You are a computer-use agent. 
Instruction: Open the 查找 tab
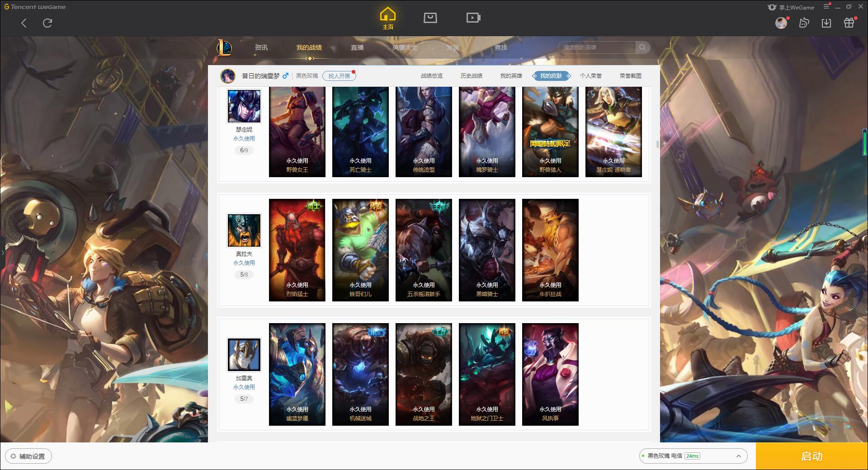pos(501,47)
